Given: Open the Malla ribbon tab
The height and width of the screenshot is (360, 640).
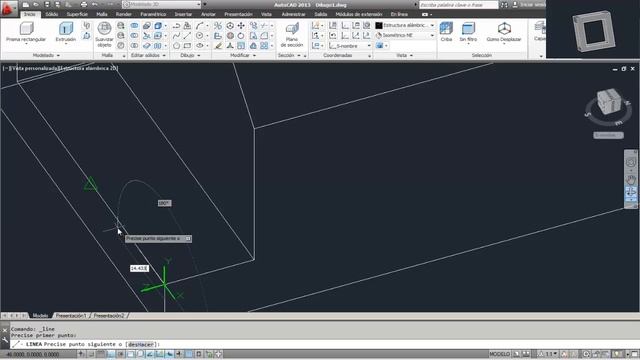Looking at the screenshot, I should click(x=102, y=14).
